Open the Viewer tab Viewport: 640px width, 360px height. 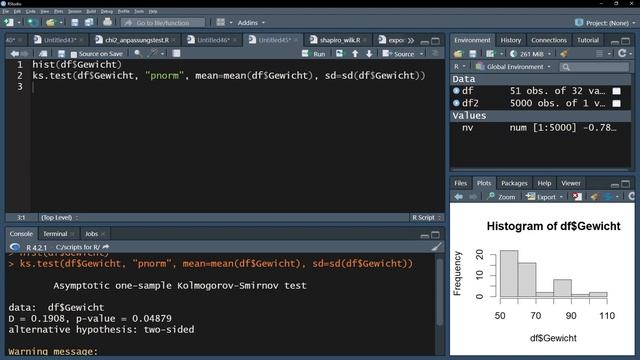[x=570, y=183]
